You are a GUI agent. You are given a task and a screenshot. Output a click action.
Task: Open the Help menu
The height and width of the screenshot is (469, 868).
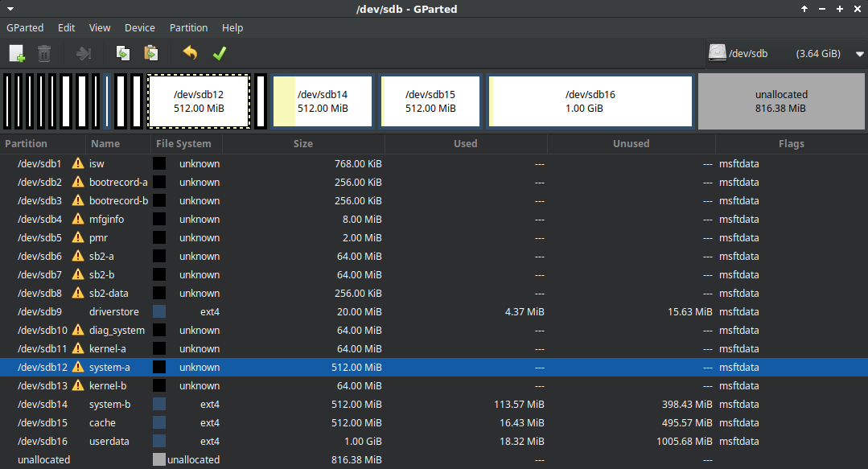coord(232,27)
